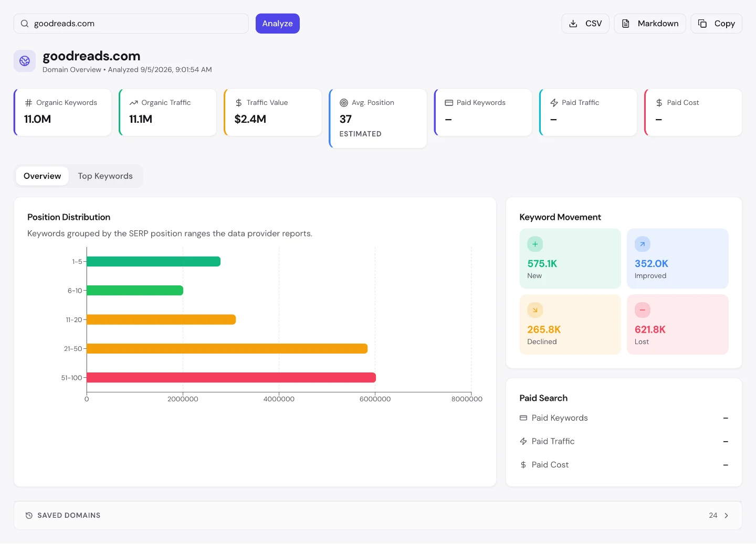Click the Traffic Value $2.4M figure
The height and width of the screenshot is (544, 756).
click(250, 119)
